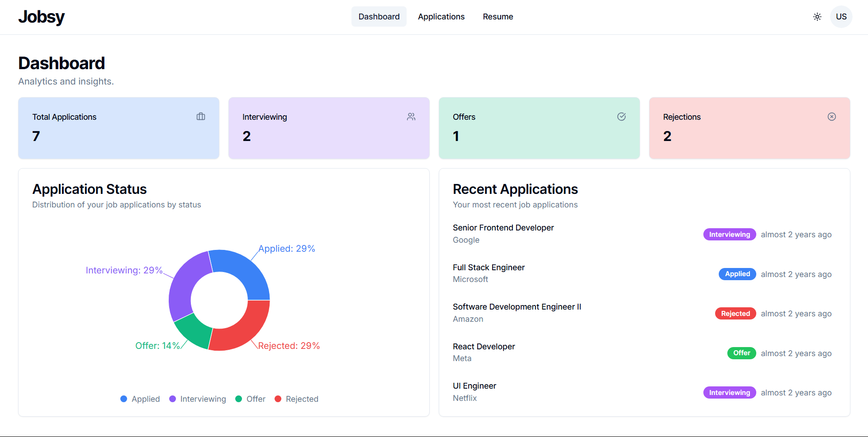Toggle the Applied legend dot in chart
The image size is (868, 437).
(x=124, y=399)
